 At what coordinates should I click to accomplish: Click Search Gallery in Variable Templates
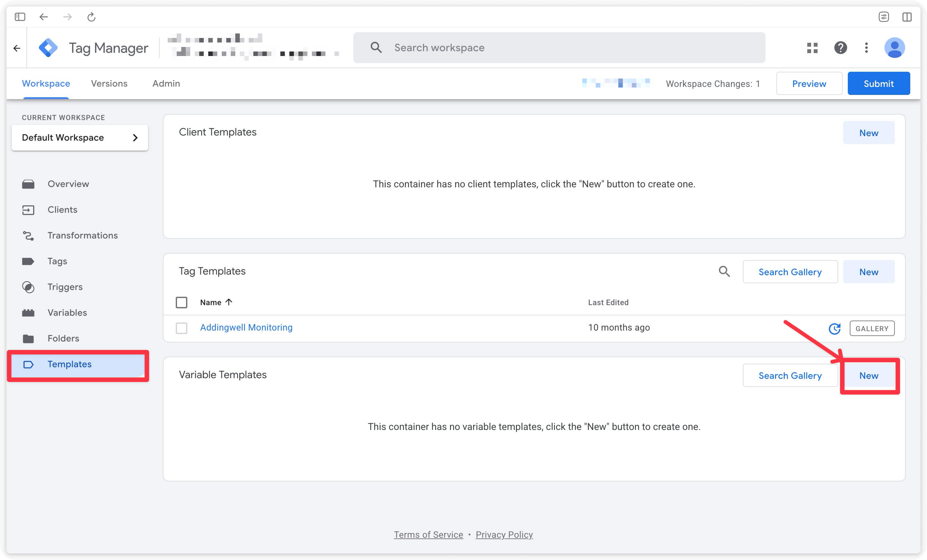pyautogui.click(x=790, y=376)
